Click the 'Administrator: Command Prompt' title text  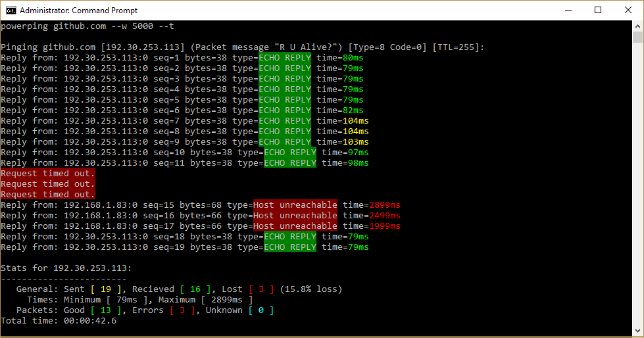coord(78,11)
